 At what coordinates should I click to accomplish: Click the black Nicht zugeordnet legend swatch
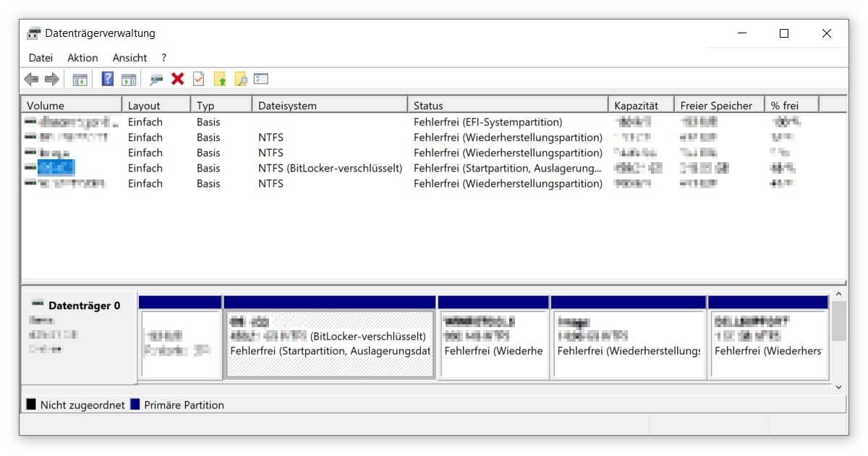click(x=30, y=405)
